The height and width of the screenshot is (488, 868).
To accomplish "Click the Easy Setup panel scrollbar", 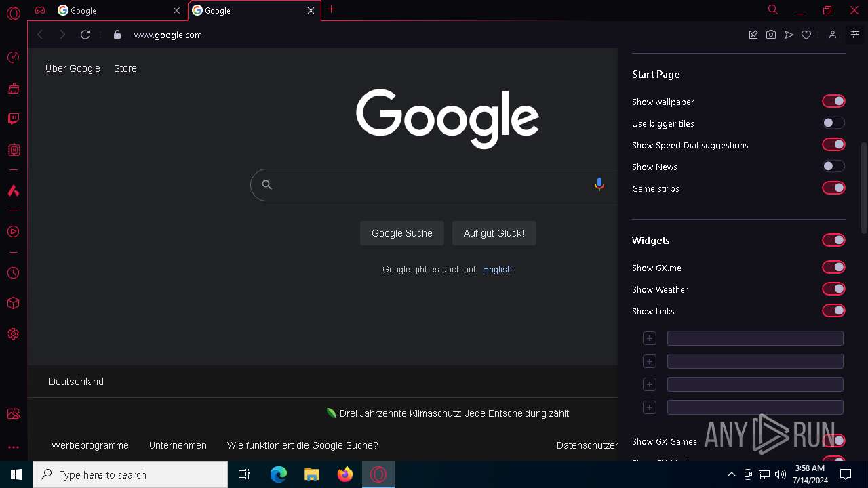I will [x=863, y=188].
